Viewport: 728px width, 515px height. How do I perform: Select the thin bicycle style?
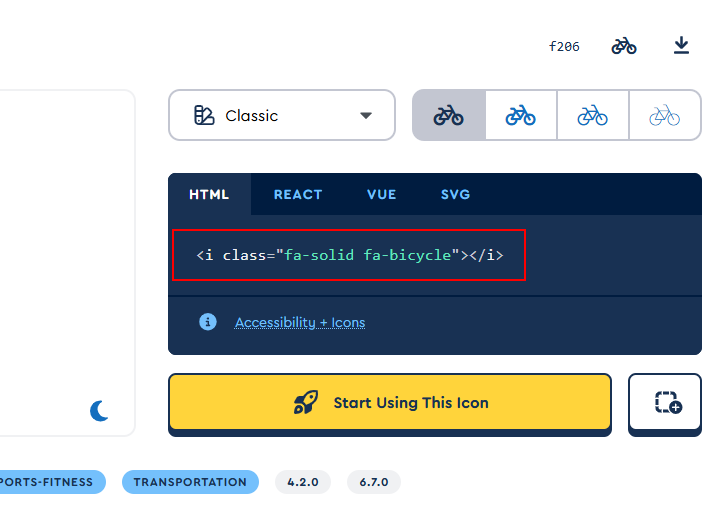pos(665,116)
